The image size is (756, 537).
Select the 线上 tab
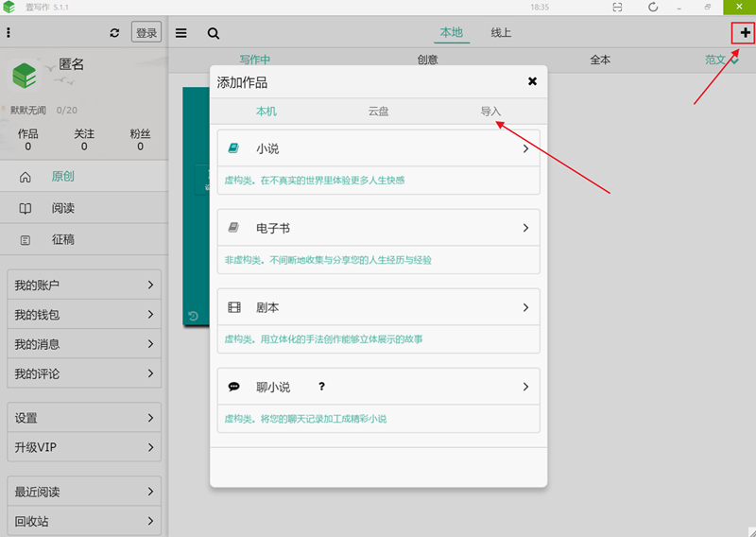[501, 32]
